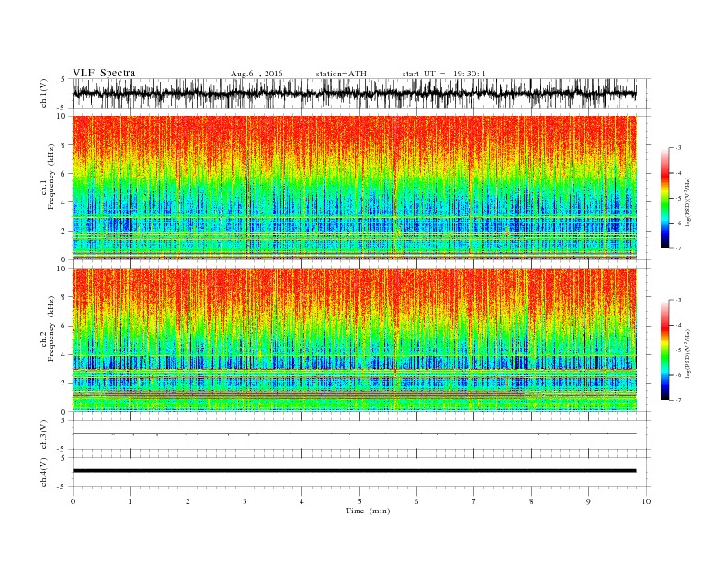Click the flat ch.3 voltage trace

click(x=354, y=434)
